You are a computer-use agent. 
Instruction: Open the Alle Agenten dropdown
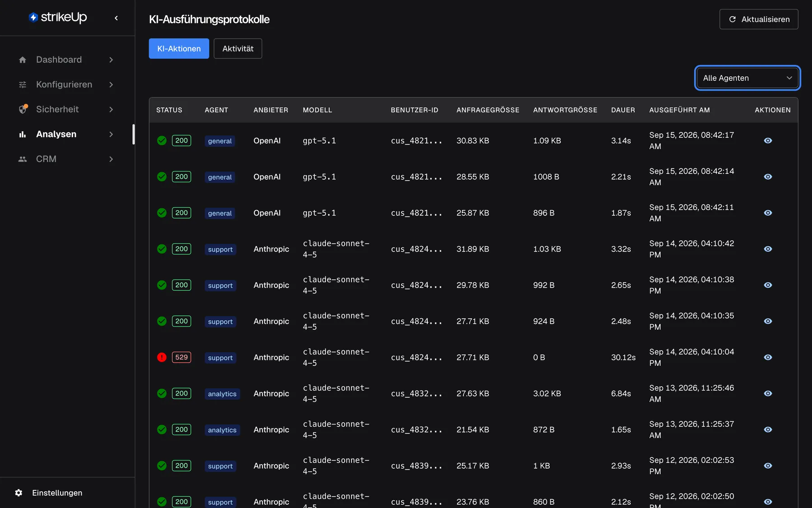pyautogui.click(x=747, y=78)
